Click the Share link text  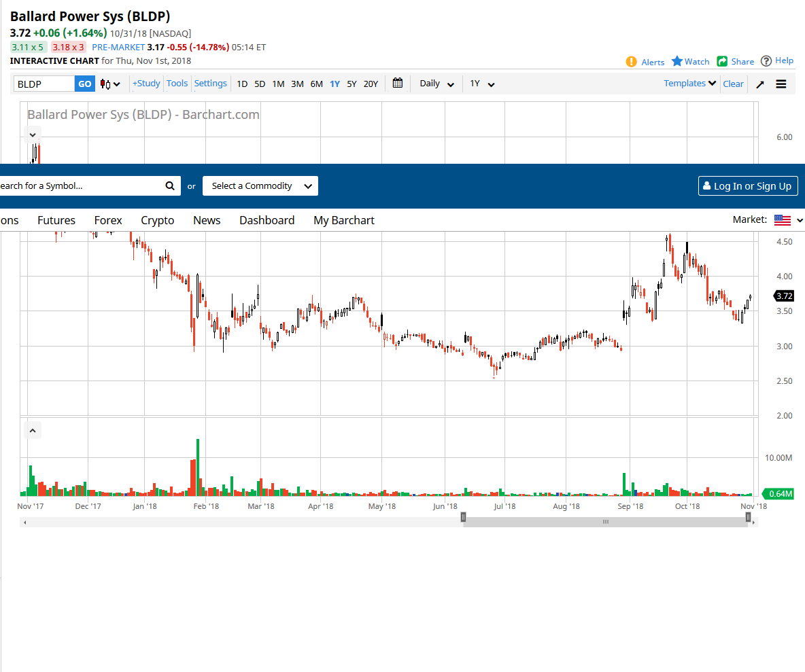coord(742,62)
